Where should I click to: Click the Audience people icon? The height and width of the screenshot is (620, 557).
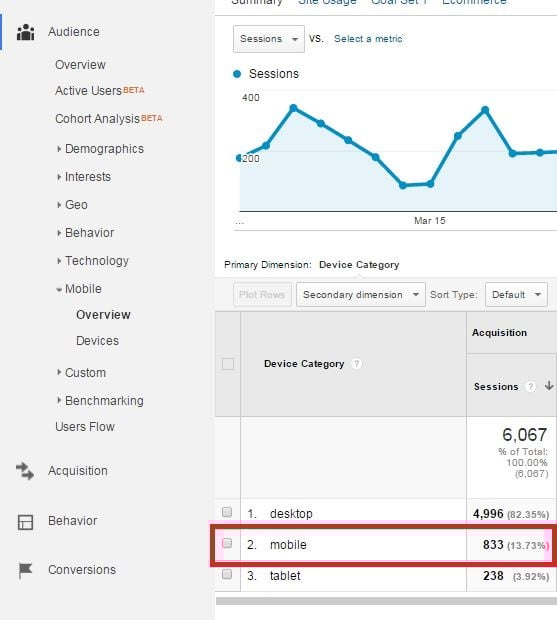click(x=25, y=32)
